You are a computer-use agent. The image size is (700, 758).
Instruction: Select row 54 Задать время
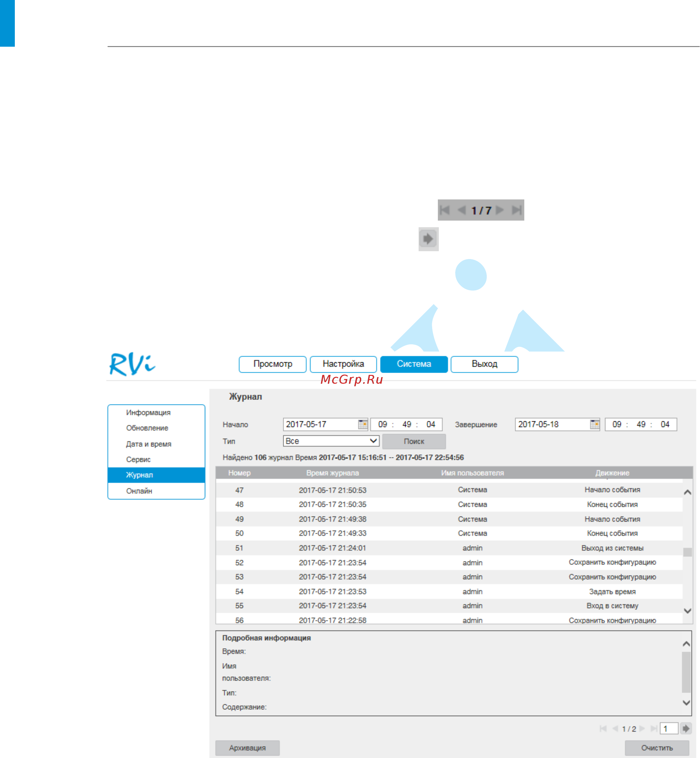(449, 591)
